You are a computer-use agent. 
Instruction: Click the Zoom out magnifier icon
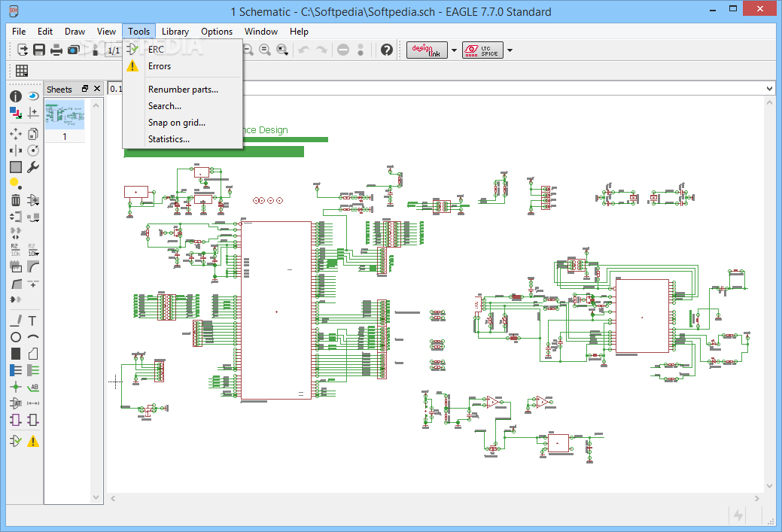248,50
